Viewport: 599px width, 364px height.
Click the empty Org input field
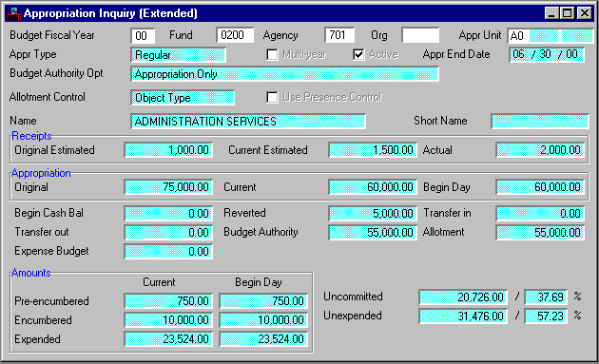click(x=420, y=35)
